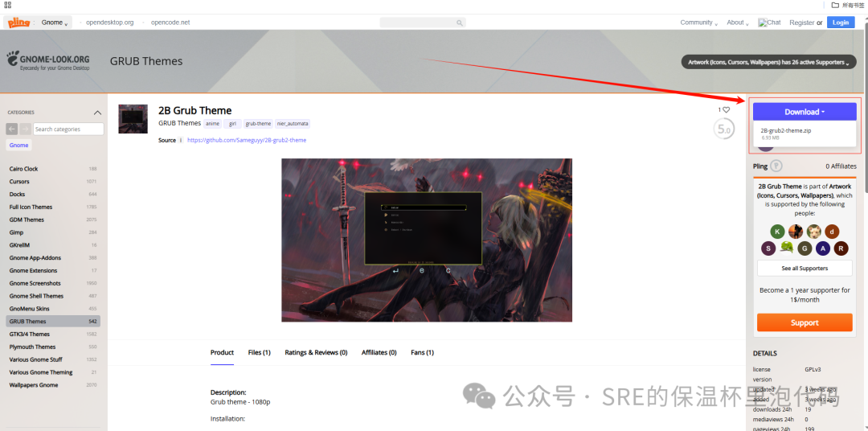Collapse the Categories panel chevron
This screenshot has width=868, height=431.
point(98,113)
